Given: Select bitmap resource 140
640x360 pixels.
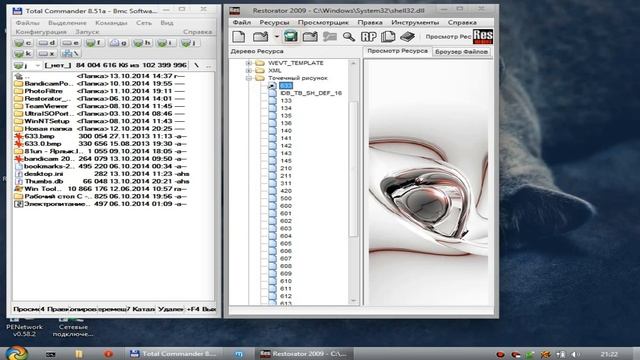Looking at the screenshot, I should click(x=286, y=131).
